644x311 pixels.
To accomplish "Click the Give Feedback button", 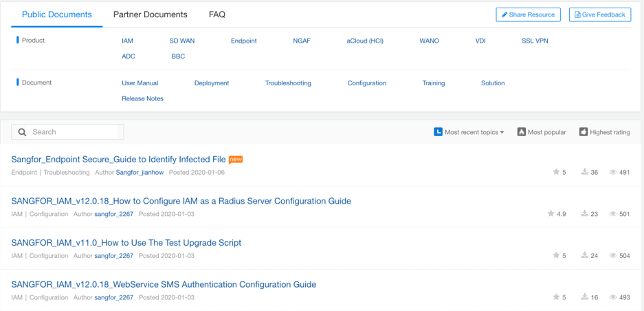I will pyautogui.click(x=600, y=15).
